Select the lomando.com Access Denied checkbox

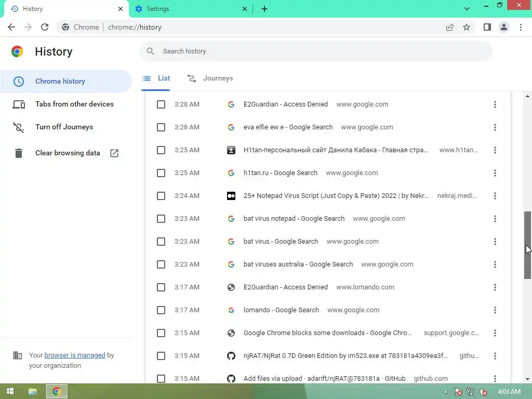pos(161,287)
